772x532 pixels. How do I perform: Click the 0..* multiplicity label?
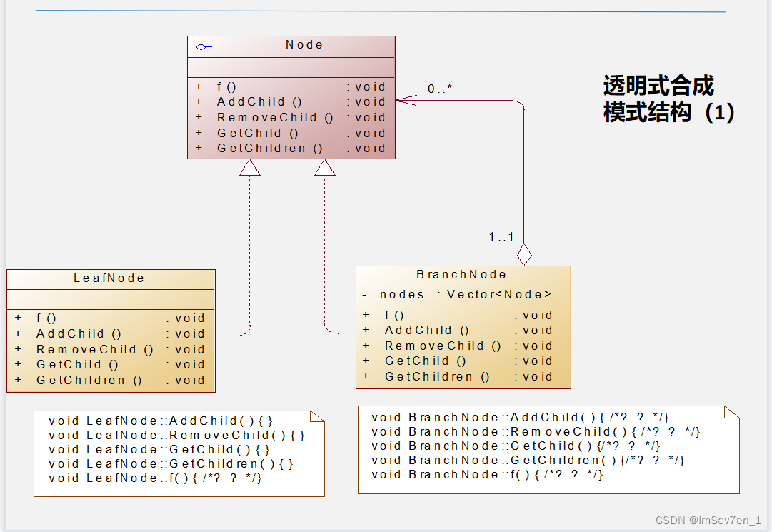pos(440,89)
